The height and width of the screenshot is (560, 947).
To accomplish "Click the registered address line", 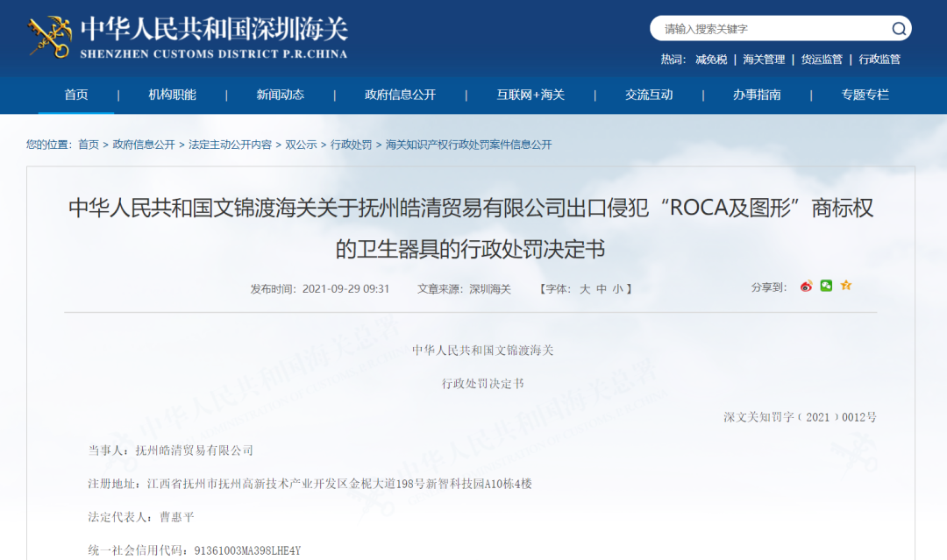I will tap(310, 484).
